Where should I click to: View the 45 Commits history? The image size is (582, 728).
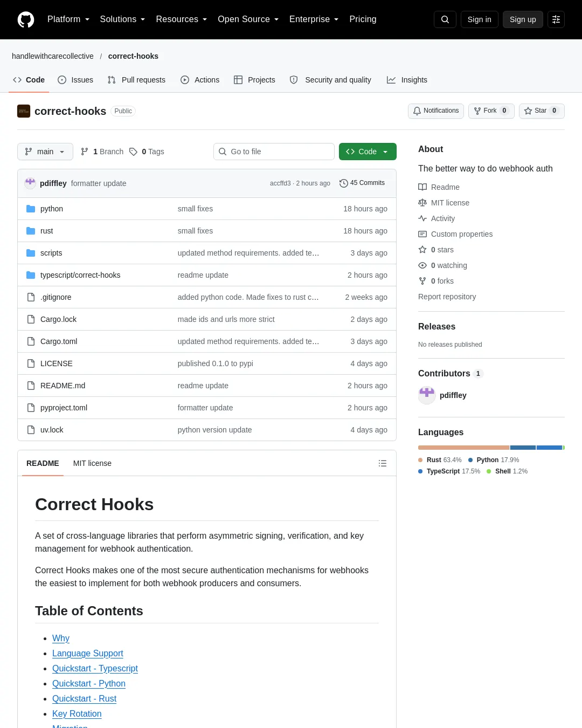pyautogui.click(x=362, y=183)
